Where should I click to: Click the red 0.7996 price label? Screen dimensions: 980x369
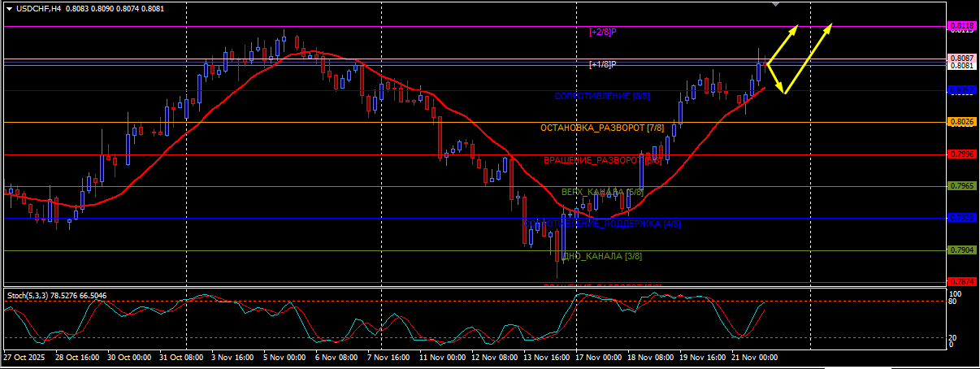(x=962, y=154)
